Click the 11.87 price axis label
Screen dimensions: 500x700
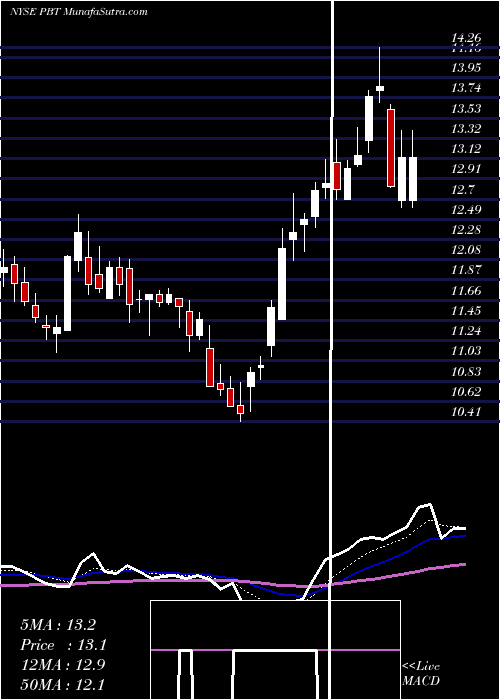(x=467, y=270)
